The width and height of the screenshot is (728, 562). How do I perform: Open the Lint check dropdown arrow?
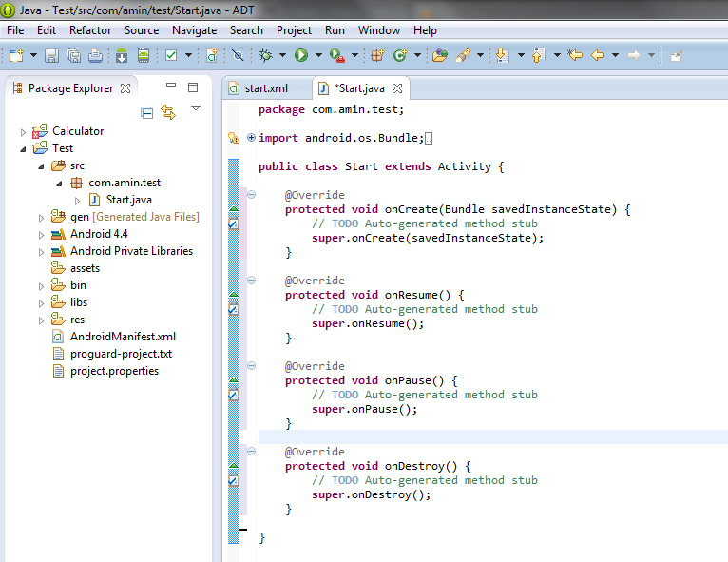(188, 55)
